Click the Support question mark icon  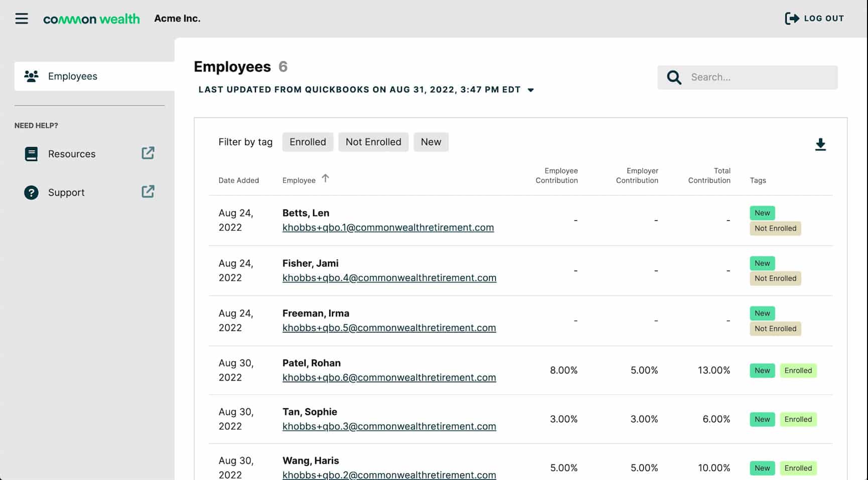pyautogui.click(x=31, y=193)
